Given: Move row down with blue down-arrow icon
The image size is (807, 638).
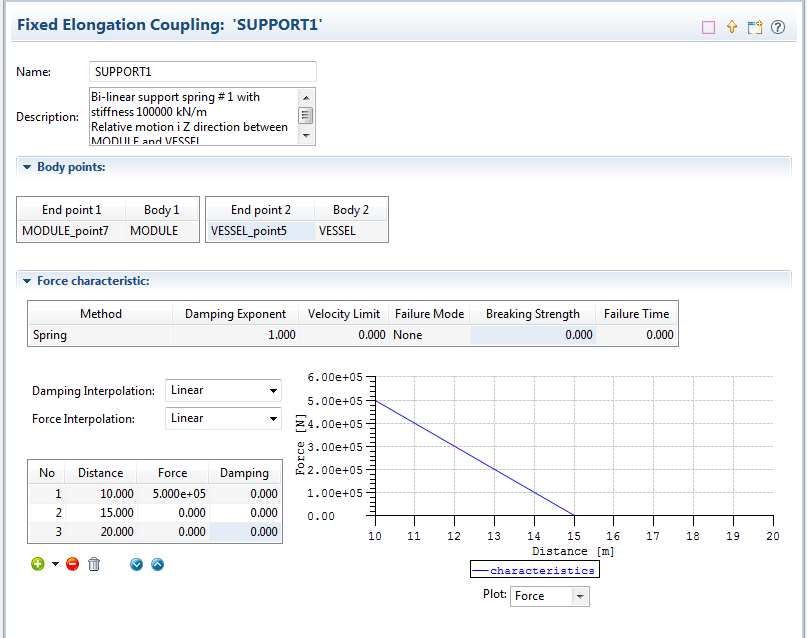Looking at the screenshot, I should coord(135,564).
